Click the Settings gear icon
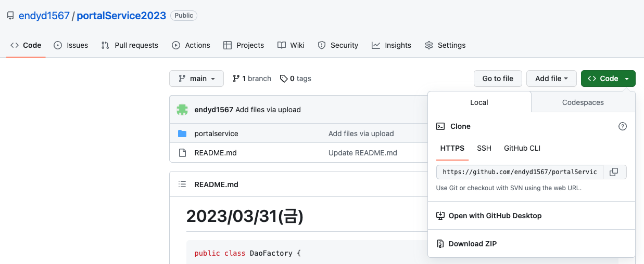The image size is (644, 264). coord(429,45)
